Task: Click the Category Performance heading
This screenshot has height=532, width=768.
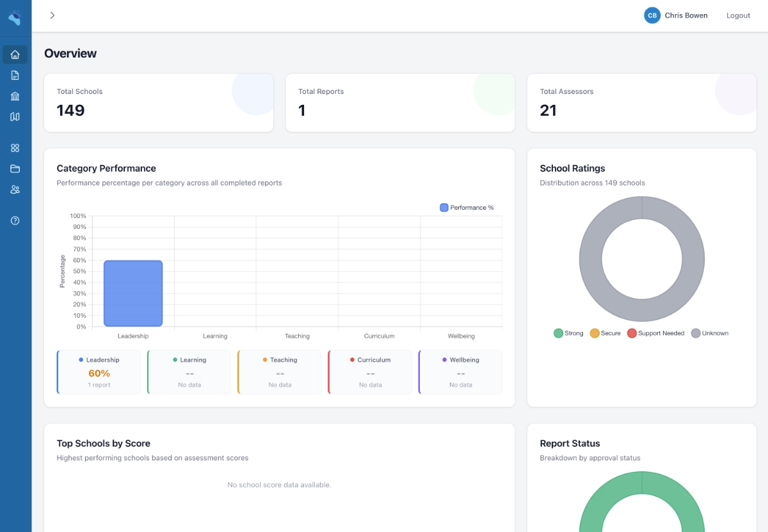Action: tap(106, 169)
